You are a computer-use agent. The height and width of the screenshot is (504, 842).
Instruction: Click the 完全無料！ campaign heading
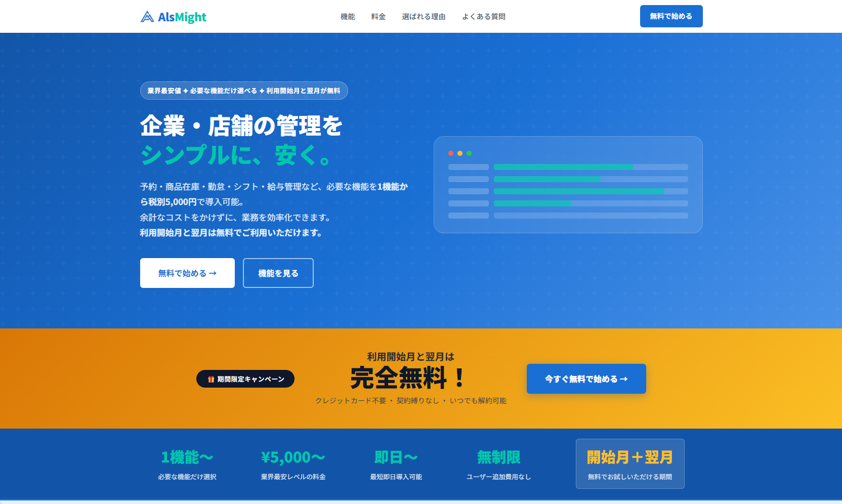tap(408, 378)
